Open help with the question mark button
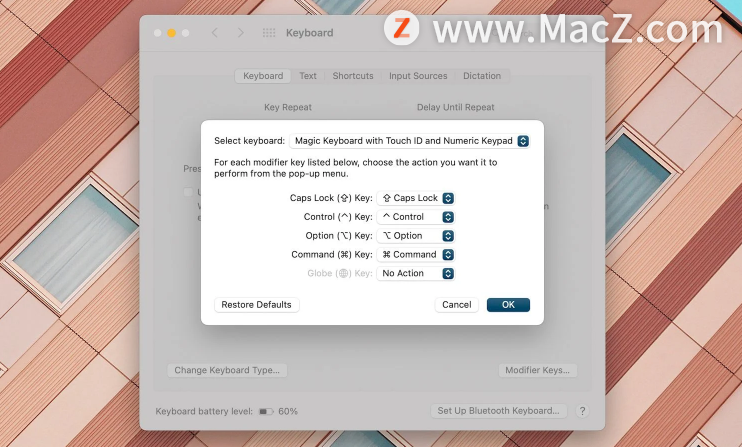The image size is (742, 447). point(583,411)
